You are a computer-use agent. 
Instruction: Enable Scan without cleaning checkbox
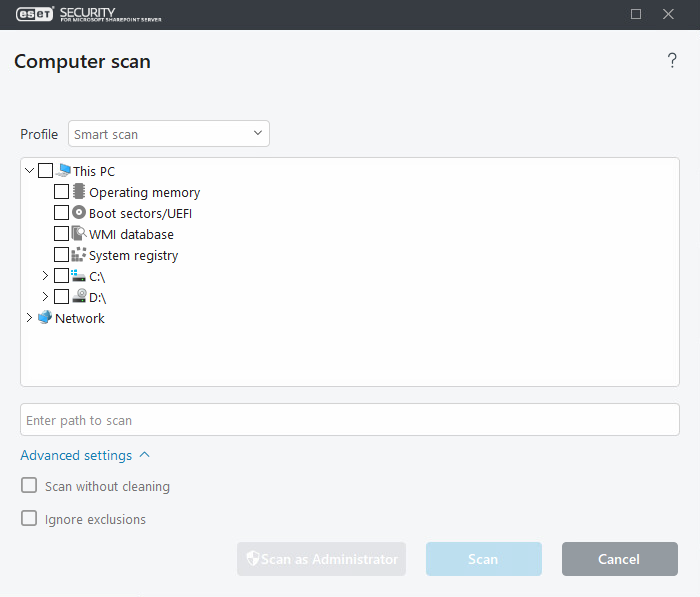coord(29,486)
